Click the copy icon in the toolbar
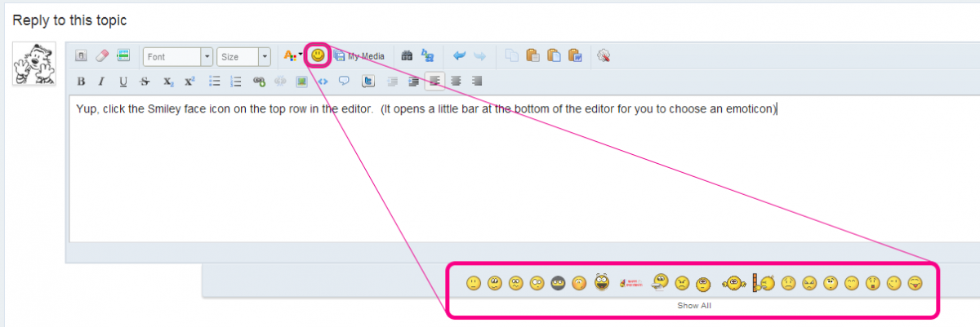 coord(512,56)
